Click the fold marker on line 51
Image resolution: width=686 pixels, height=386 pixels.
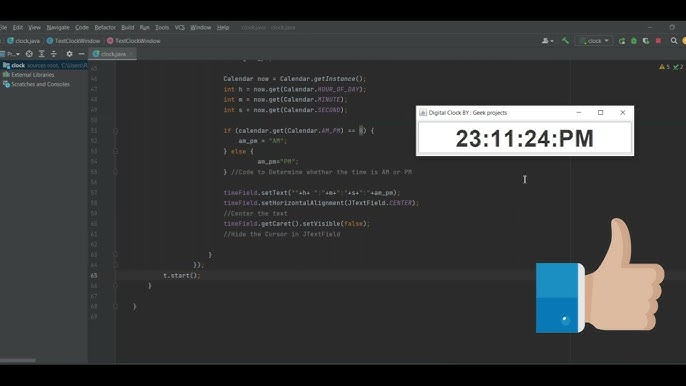(116, 131)
